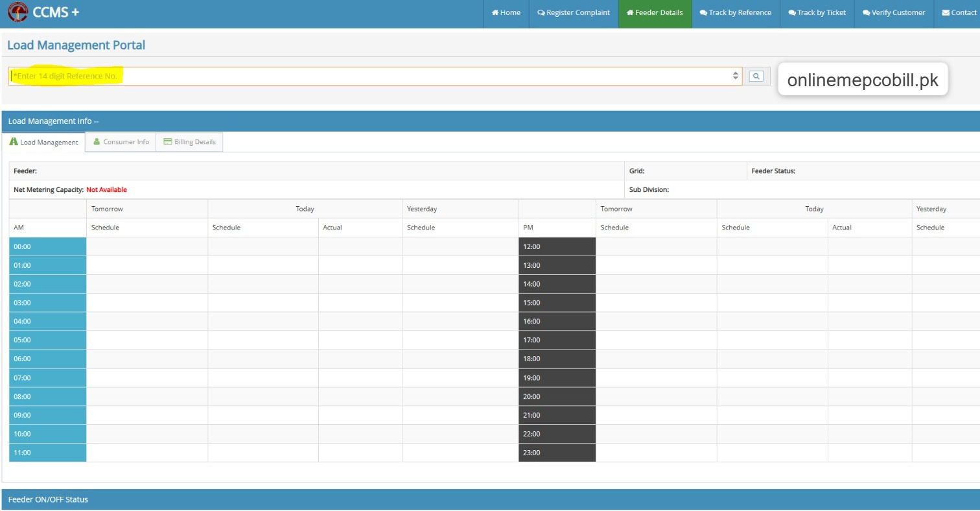Click the CCMS + brand title
The height and width of the screenshot is (511, 980).
pyautogui.click(x=56, y=12)
